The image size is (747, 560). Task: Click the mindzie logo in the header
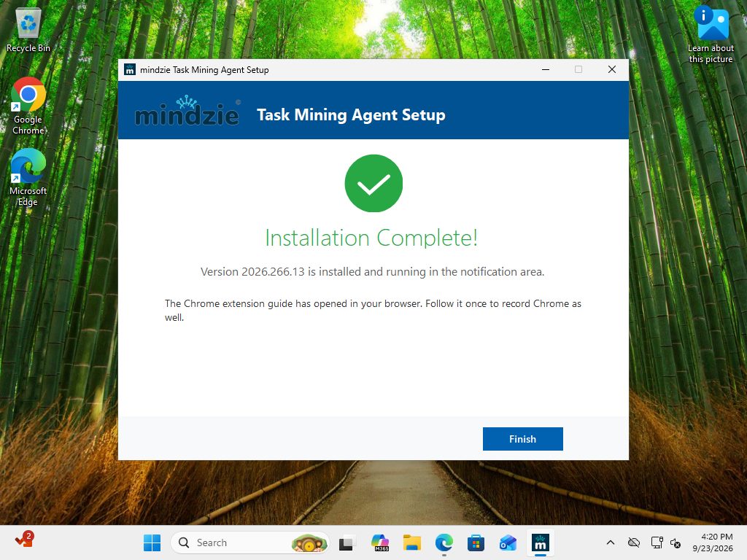(187, 111)
